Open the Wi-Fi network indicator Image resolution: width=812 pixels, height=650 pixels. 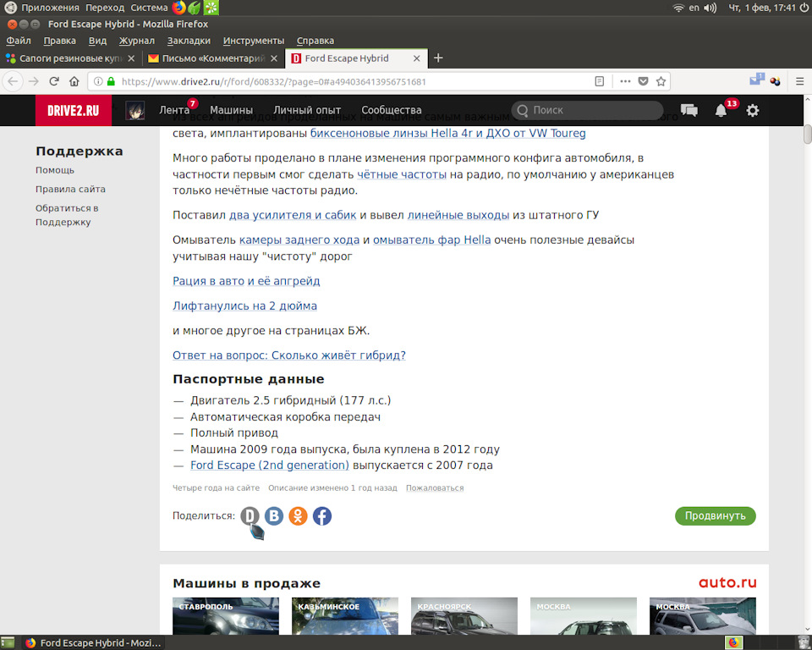pyautogui.click(x=678, y=8)
